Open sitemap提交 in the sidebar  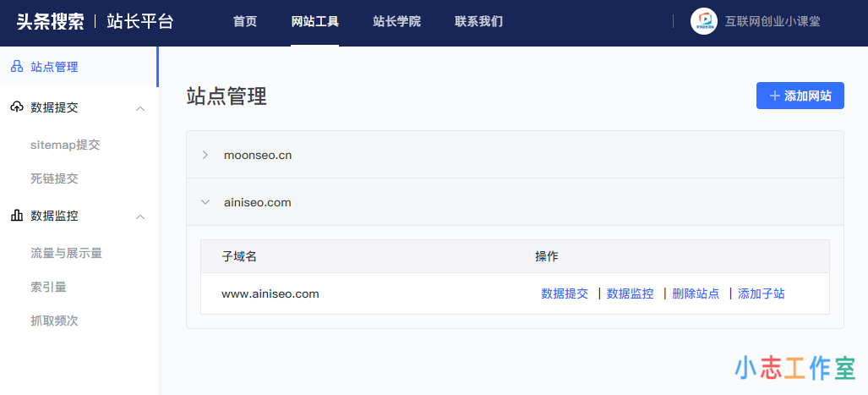(x=65, y=145)
